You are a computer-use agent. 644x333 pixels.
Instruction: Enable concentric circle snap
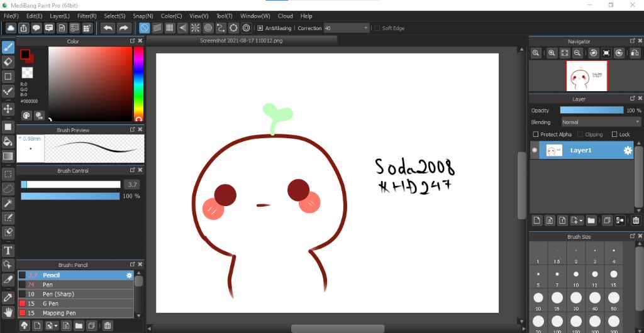[x=208, y=28]
